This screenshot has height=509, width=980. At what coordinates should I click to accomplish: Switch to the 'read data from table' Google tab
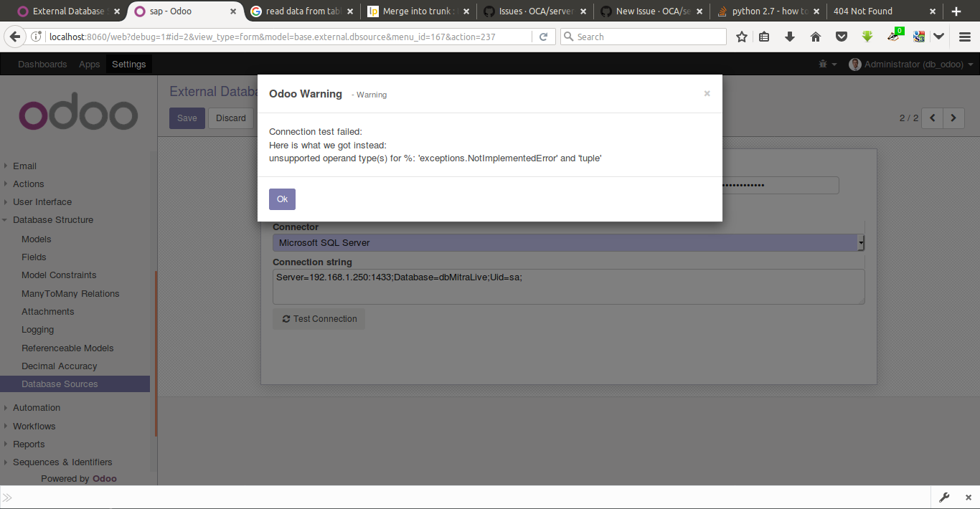[300, 11]
